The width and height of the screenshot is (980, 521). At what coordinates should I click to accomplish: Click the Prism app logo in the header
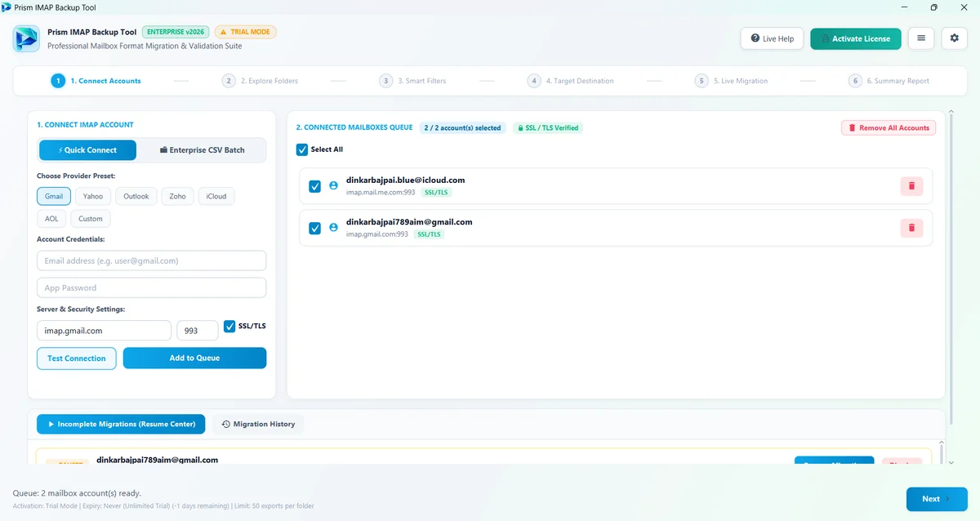pyautogui.click(x=26, y=38)
